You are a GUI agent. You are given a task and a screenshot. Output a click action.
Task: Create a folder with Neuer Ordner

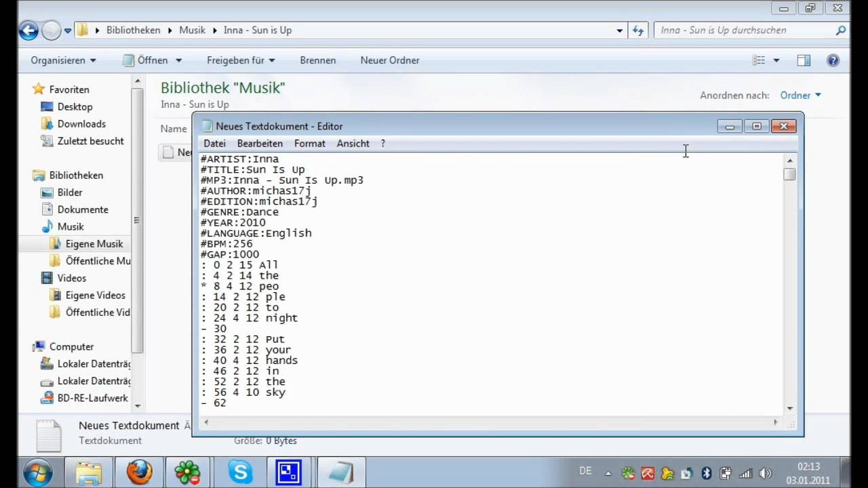click(390, 60)
